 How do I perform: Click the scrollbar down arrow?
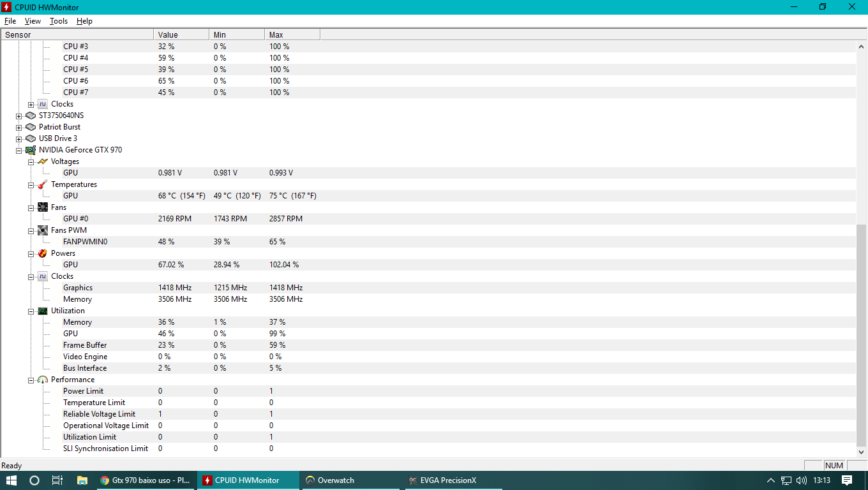click(862, 452)
